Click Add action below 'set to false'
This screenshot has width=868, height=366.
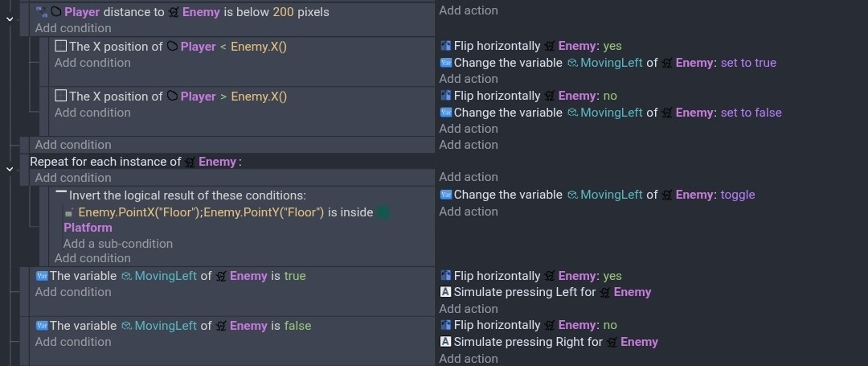click(x=469, y=129)
